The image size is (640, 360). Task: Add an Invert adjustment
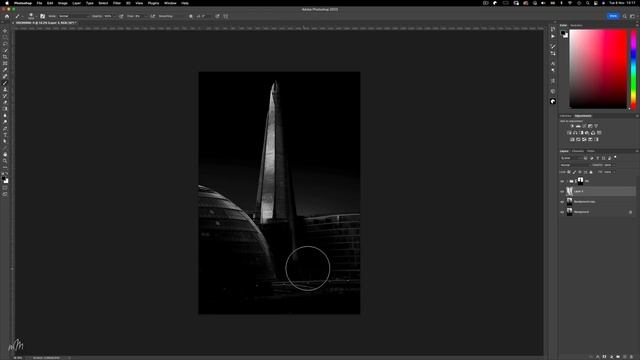coord(572,139)
